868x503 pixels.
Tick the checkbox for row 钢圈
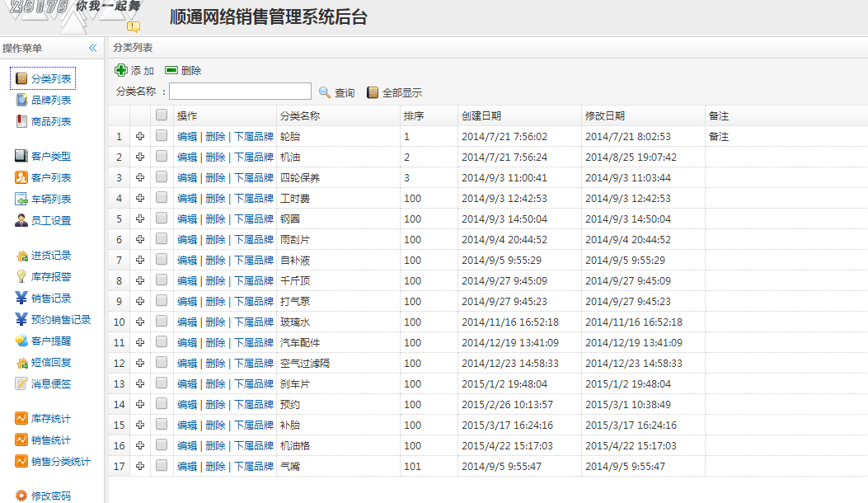point(162,219)
